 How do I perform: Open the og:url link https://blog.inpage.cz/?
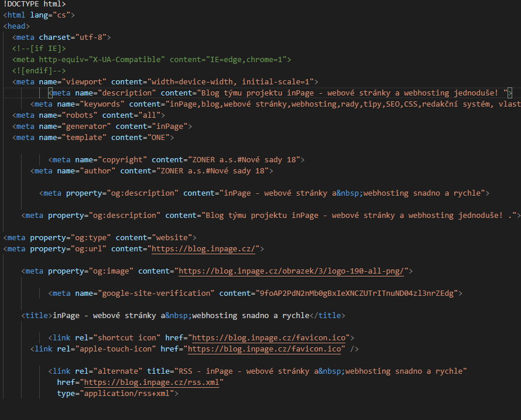click(203, 249)
